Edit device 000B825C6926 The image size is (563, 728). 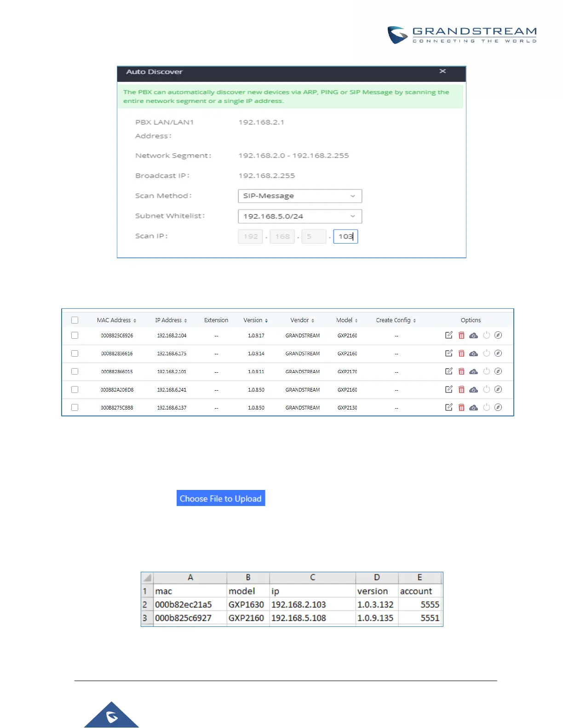pyautogui.click(x=449, y=335)
